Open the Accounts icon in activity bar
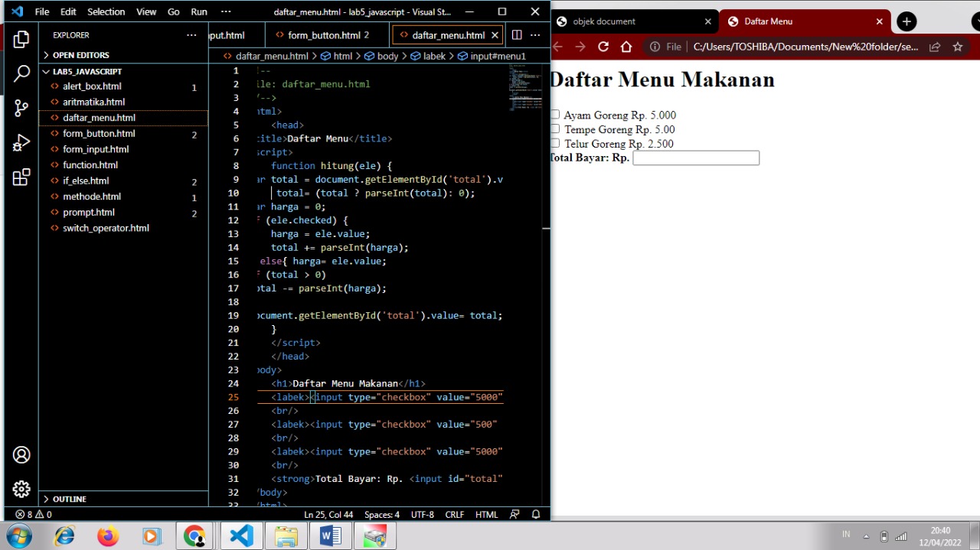980x550 pixels. click(21, 454)
